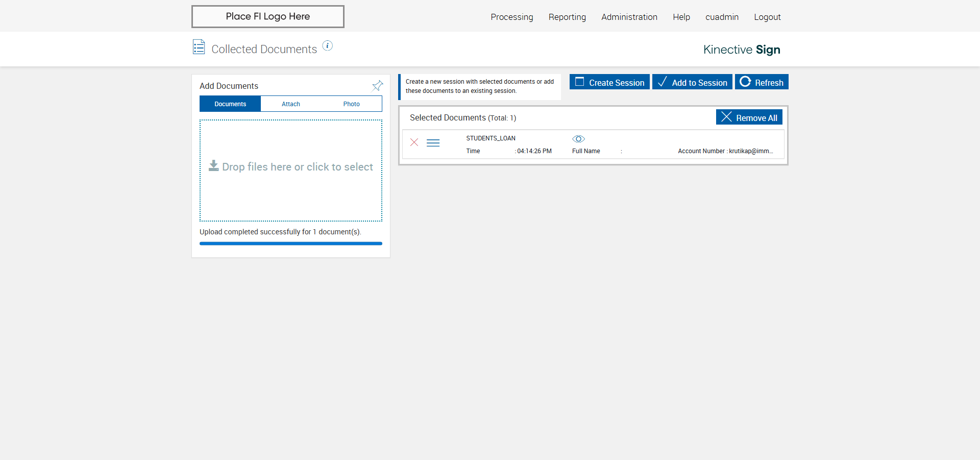Switch to the Photo tab

click(x=351, y=104)
